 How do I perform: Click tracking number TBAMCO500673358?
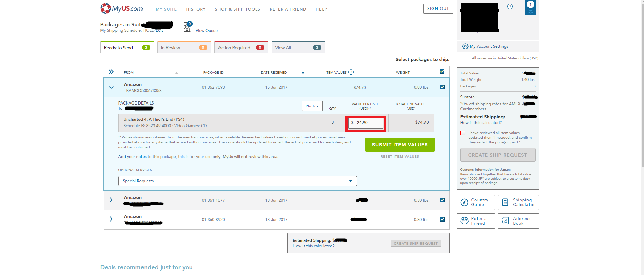(143, 91)
